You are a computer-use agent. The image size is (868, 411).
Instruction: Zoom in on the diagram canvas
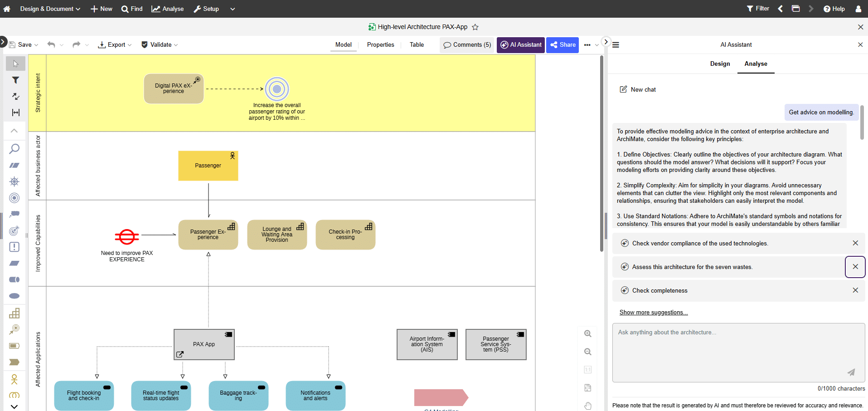(587, 333)
